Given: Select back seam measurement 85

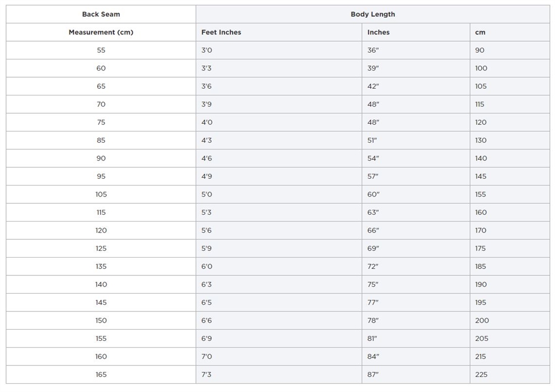Looking at the screenshot, I should click(101, 140).
